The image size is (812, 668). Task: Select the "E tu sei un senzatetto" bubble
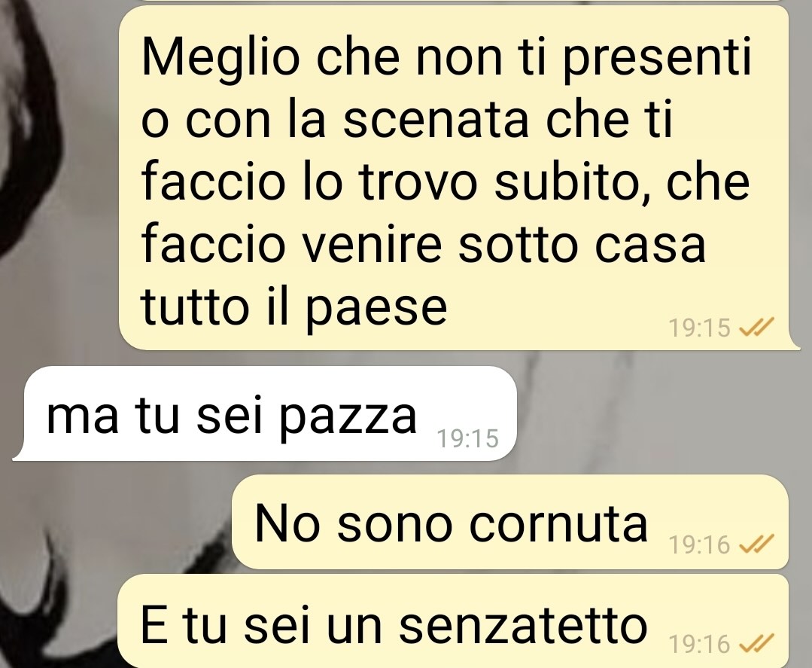pyautogui.click(x=454, y=621)
